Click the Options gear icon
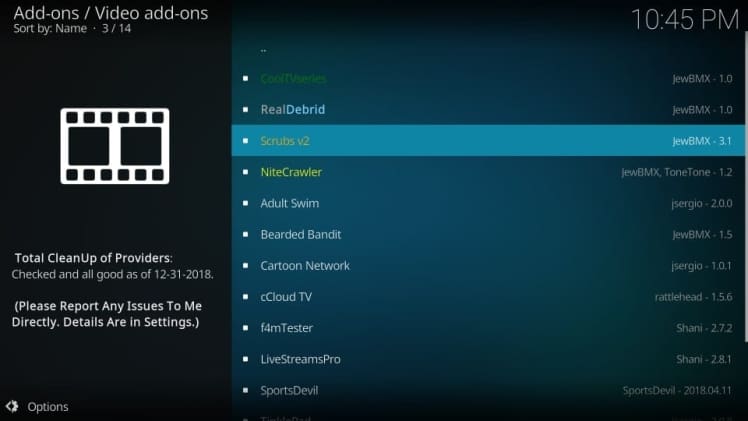The width and height of the screenshot is (748, 421). [12, 406]
